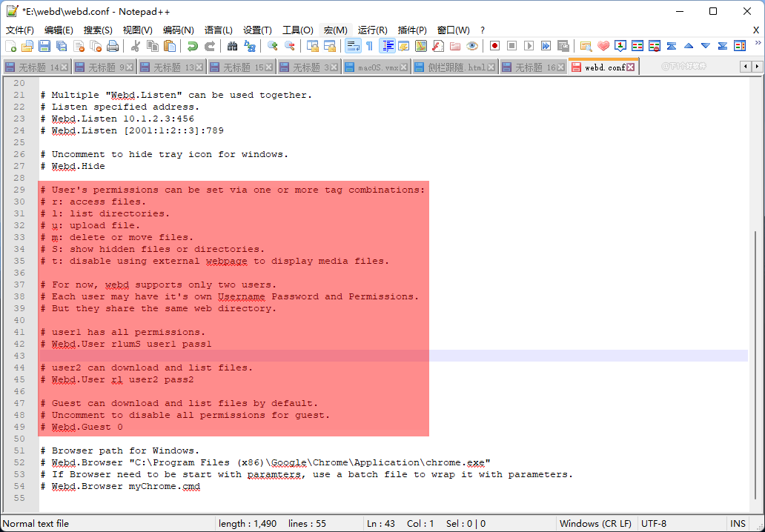
Task: Toggle INS insert mode in status bar
Action: pyautogui.click(x=738, y=524)
